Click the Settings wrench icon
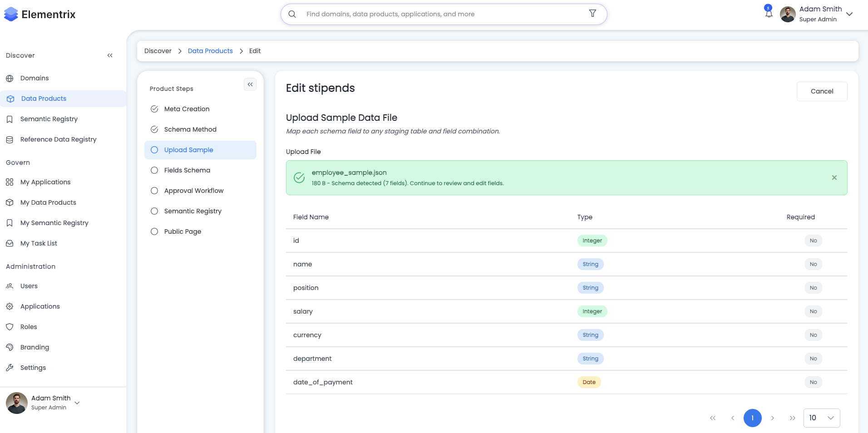This screenshot has height=433, width=868. point(10,368)
